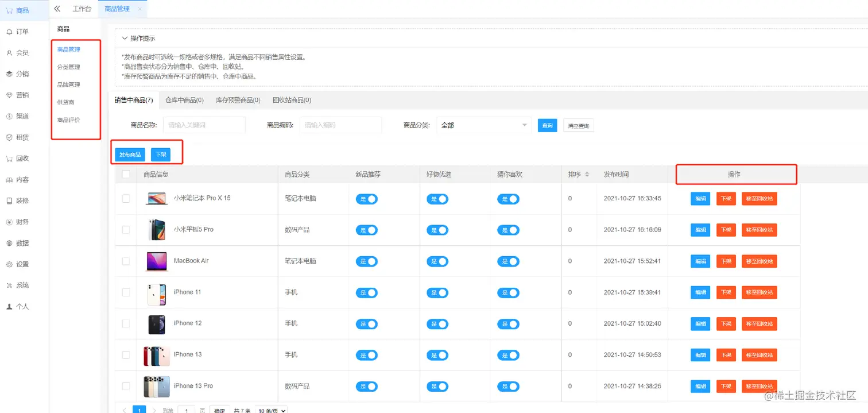Switch to 库存预警商品(0) tab
This screenshot has height=413, width=868.
pyautogui.click(x=238, y=100)
